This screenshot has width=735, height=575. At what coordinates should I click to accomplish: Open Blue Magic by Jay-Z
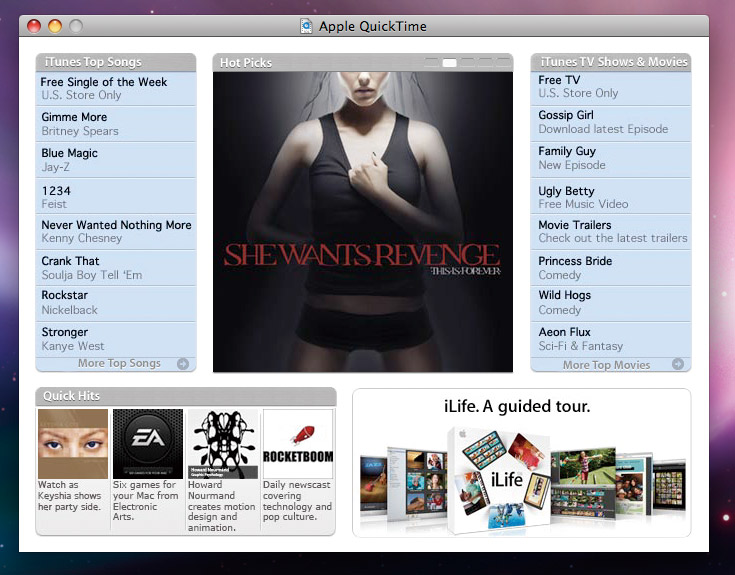pos(116,160)
